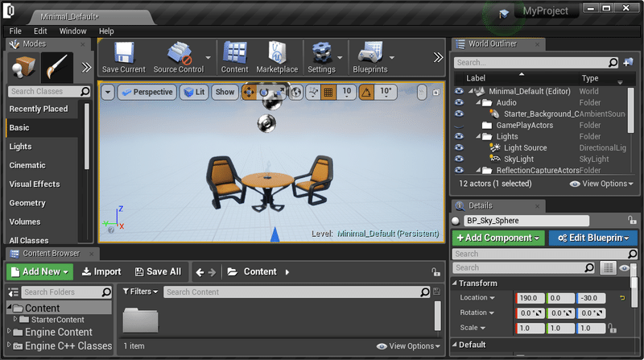This screenshot has height=360, width=644.
Task: Click the Blueprints toolbar icon
Action: point(370,53)
